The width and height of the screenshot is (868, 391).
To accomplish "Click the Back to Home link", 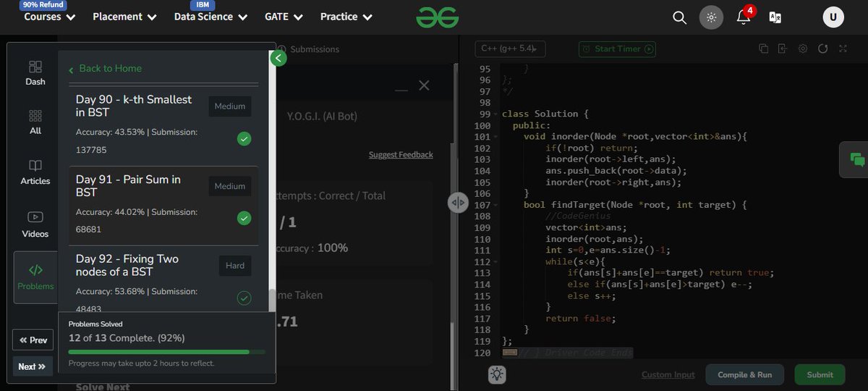I will point(105,68).
